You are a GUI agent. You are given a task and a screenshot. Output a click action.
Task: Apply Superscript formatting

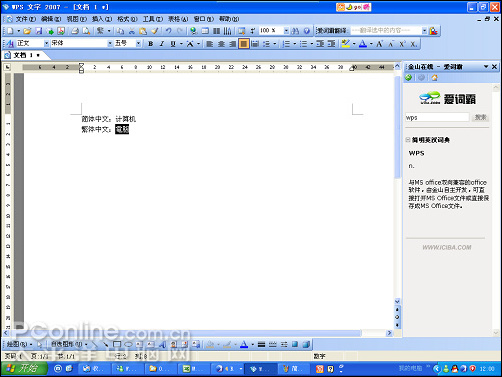coord(402,44)
